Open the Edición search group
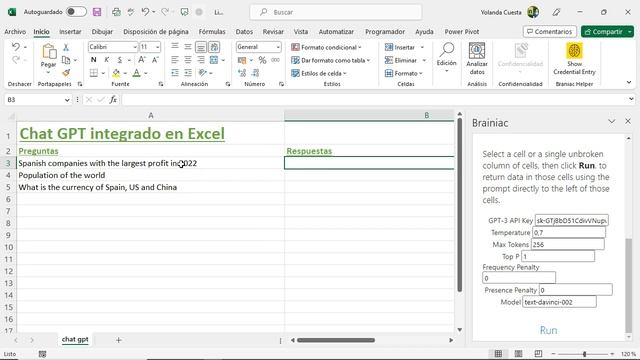The height and width of the screenshot is (360, 640). [x=447, y=58]
